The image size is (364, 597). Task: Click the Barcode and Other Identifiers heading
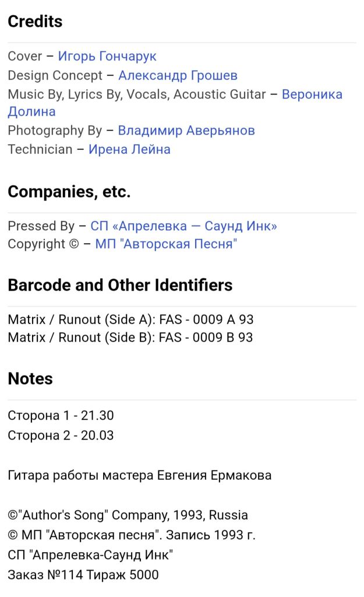pyautogui.click(x=120, y=285)
